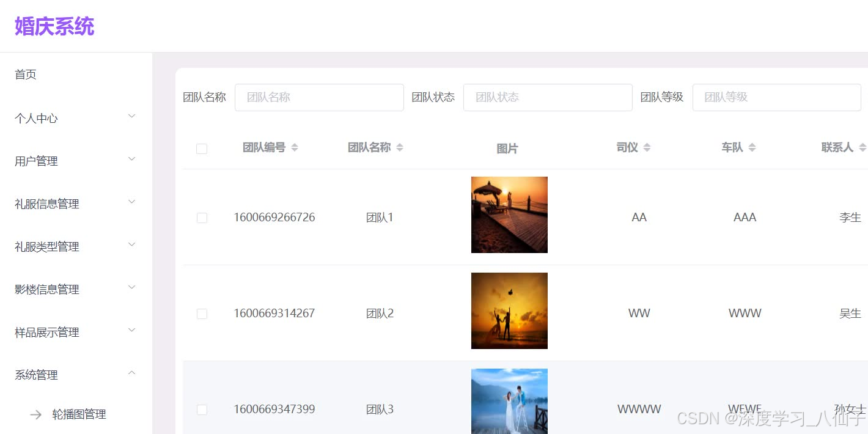This screenshot has height=434, width=868.
Task: Click the 婚庆系统 logo link
Action: (54, 26)
